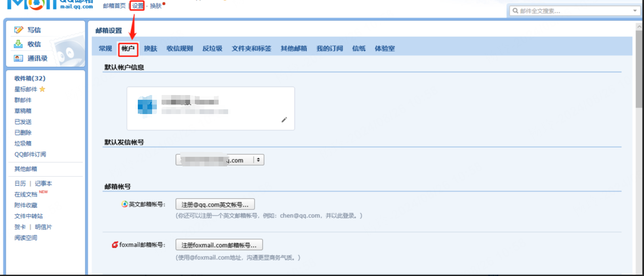Open the 星标邮件 folder
The image size is (644, 276).
coord(26,89)
